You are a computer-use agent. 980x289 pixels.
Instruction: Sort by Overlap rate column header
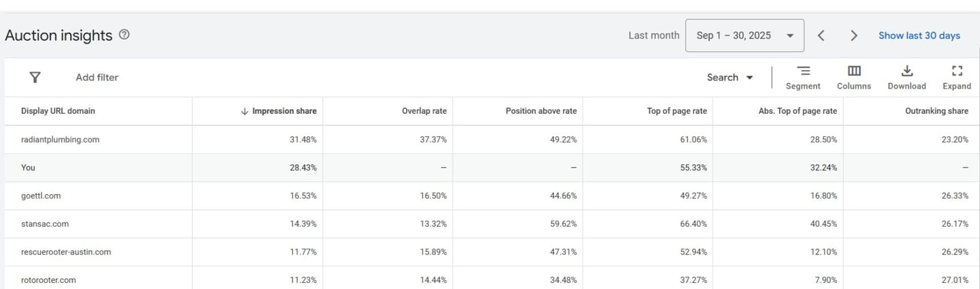[424, 111]
